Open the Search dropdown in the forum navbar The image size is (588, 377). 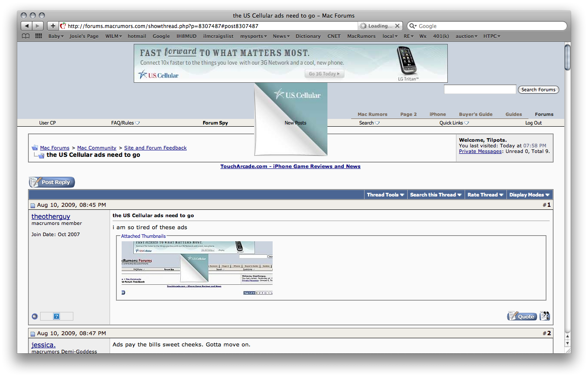click(x=369, y=123)
